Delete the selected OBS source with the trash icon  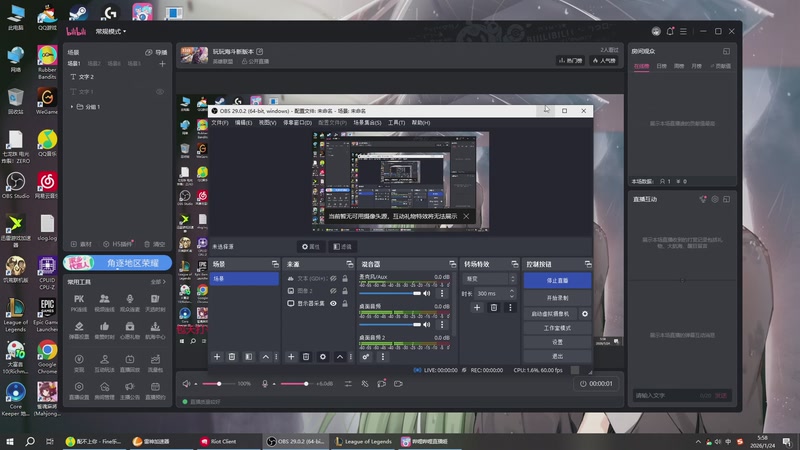306,357
